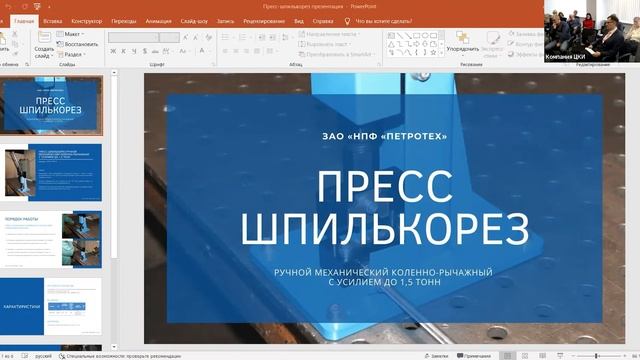Image resolution: width=640 pixels, height=360 pixels.
Task: Click the line spacing icon
Action: coord(286,37)
